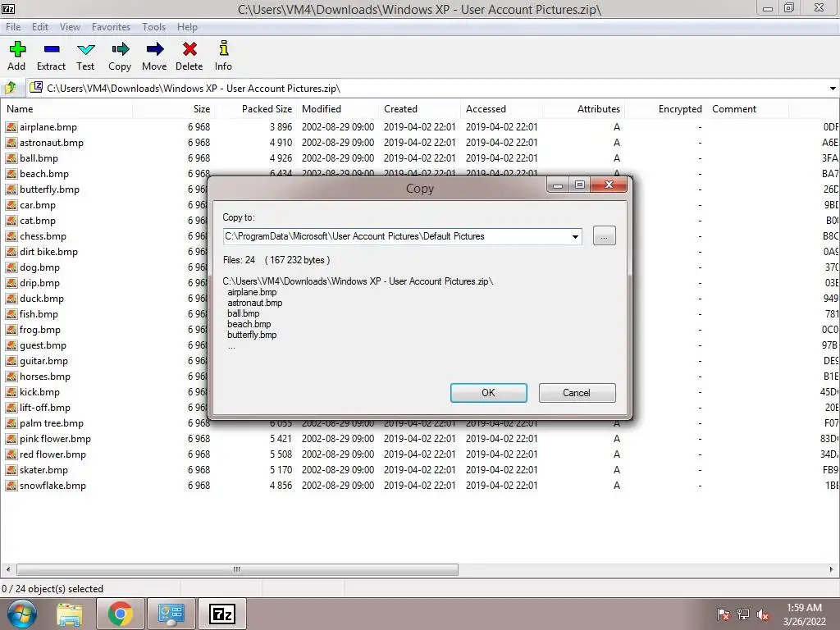Select the snowflake.bmp file icon

tap(11, 486)
